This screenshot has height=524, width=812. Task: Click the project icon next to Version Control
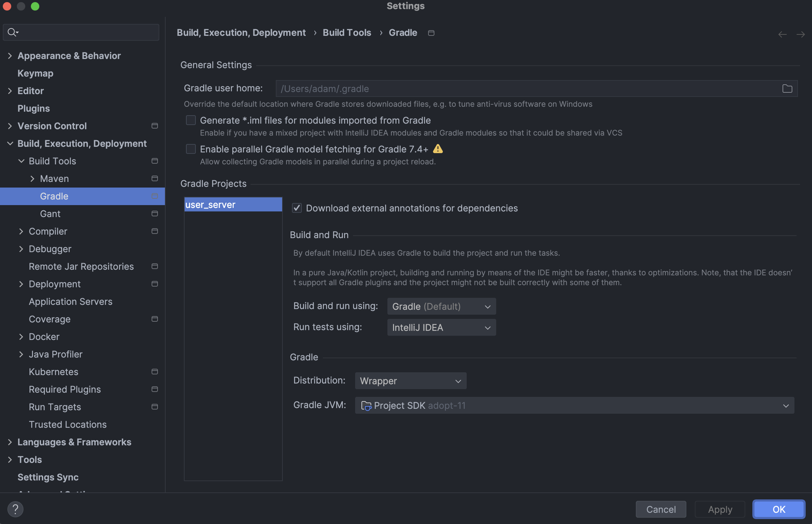154,126
